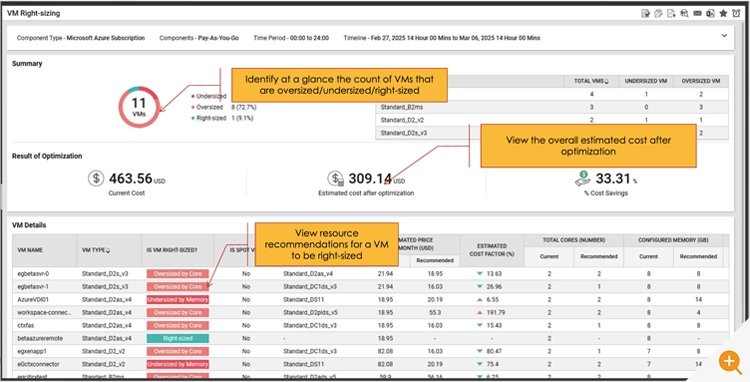This screenshot has height=382, width=750.
Task: Select the Standard_D2_v2 summary row
Action: coord(552,120)
